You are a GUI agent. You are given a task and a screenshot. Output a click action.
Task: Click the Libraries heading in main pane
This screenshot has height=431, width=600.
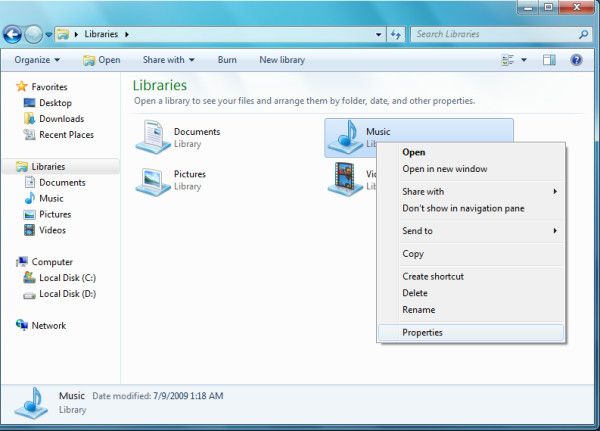[160, 85]
